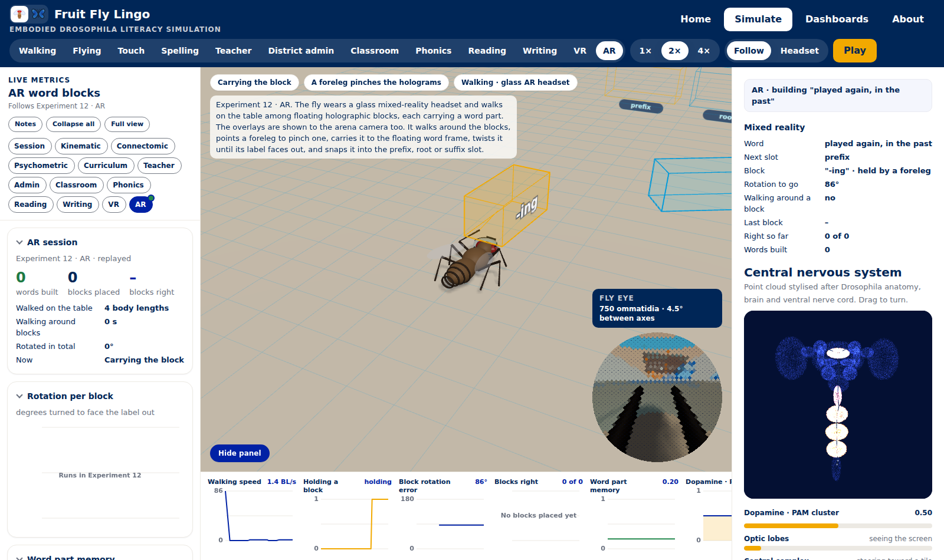Viewport: 944px width, 560px height.
Task: Open Writing tab in the top experiment bar
Action: [x=539, y=51]
